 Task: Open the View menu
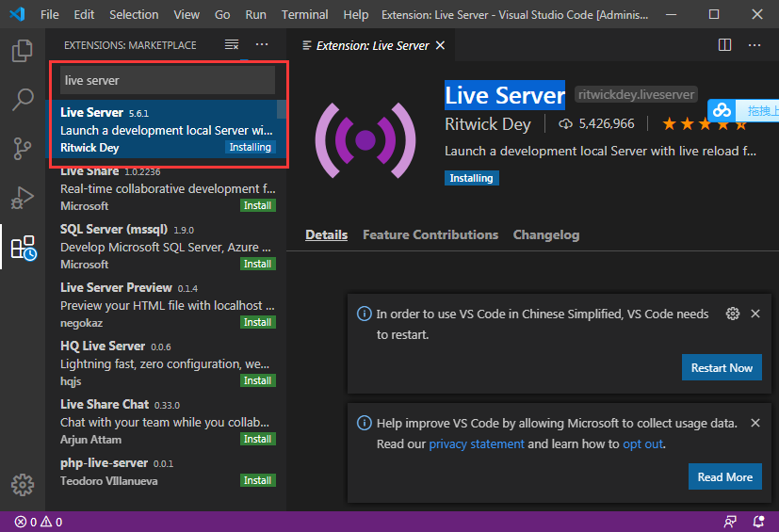pos(187,14)
